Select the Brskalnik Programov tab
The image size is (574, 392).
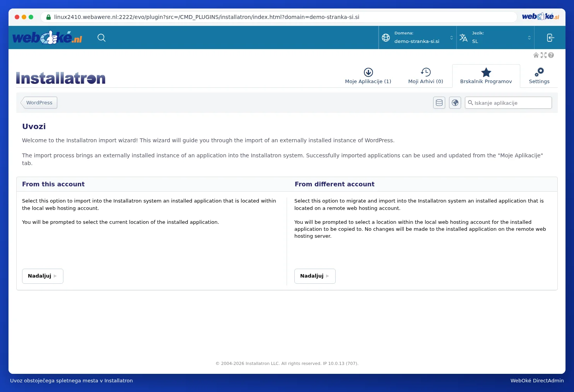click(486, 76)
